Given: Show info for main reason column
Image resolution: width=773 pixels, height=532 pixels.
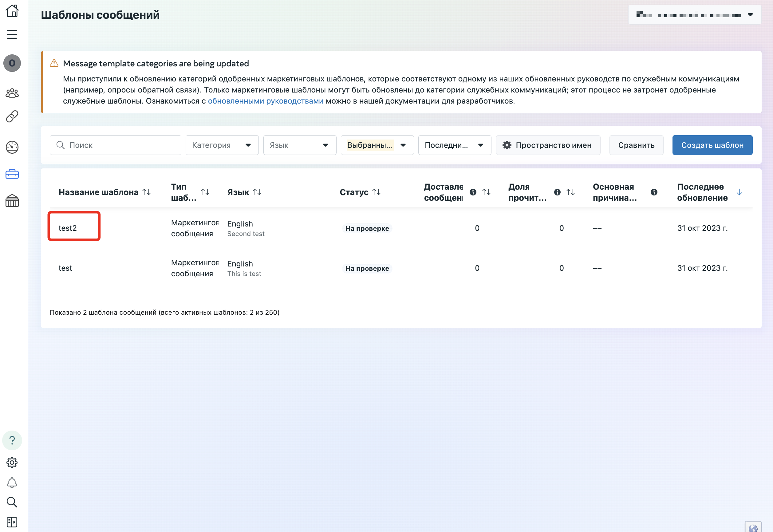Looking at the screenshot, I should (654, 192).
